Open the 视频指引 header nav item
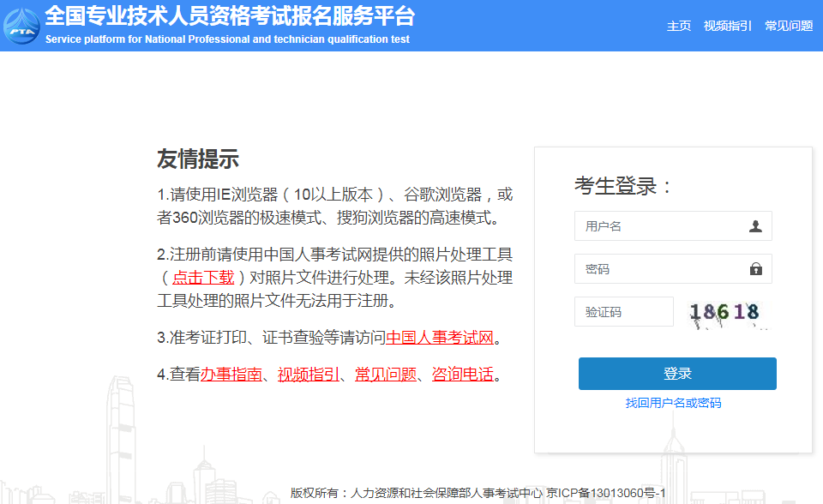The width and height of the screenshot is (823, 504). tap(728, 26)
